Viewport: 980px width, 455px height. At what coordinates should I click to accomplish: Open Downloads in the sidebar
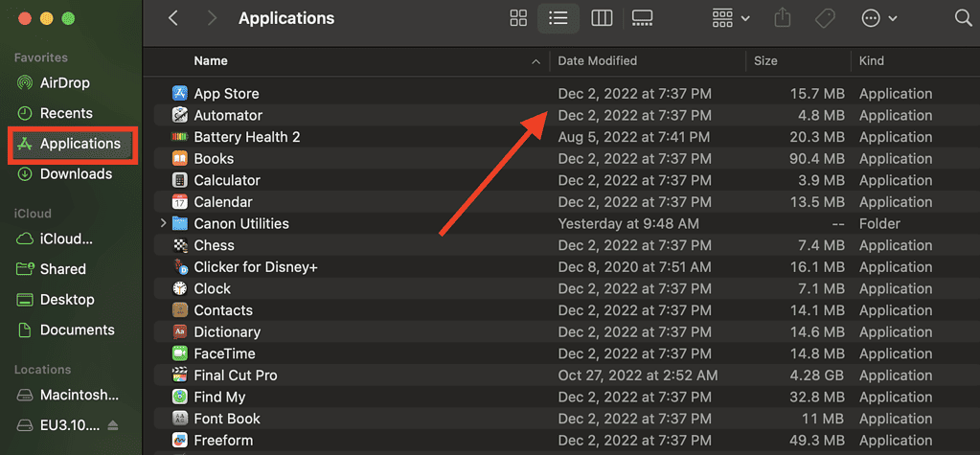point(76,173)
